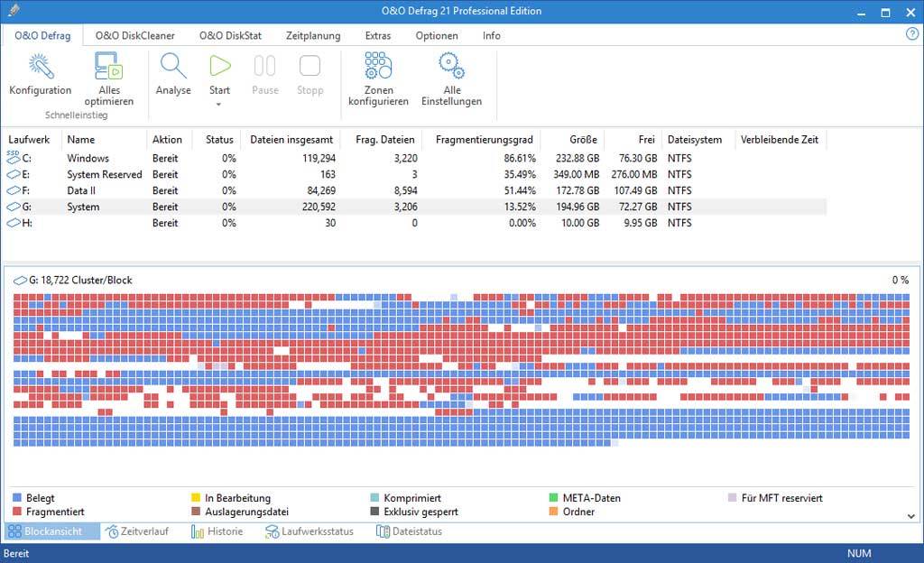Screen dimensions: 924x563
Task: Click the Für MFT reserviert swatch
Action: (x=733, y=498)
